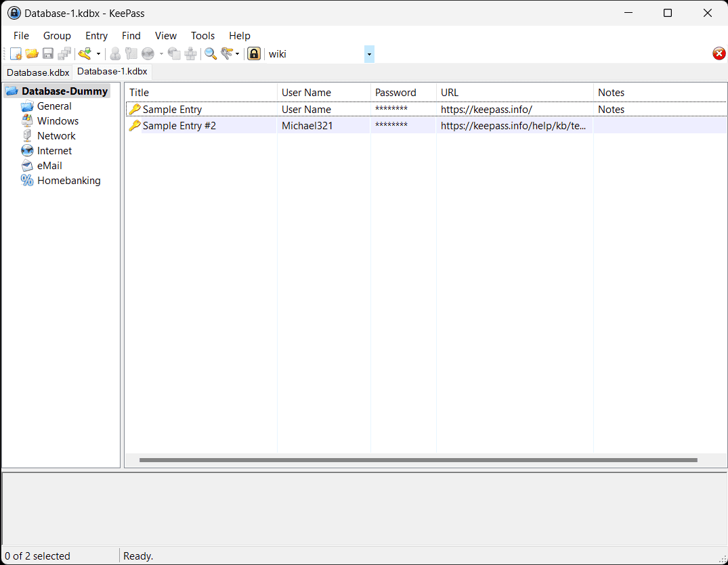Open the Open URL dropdown arrow
Screen dimensions: 728x565
click(x=161, y=54)
